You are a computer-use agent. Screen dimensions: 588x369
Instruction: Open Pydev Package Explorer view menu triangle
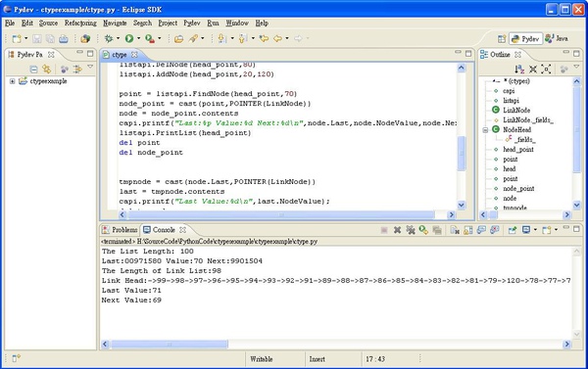90,67
